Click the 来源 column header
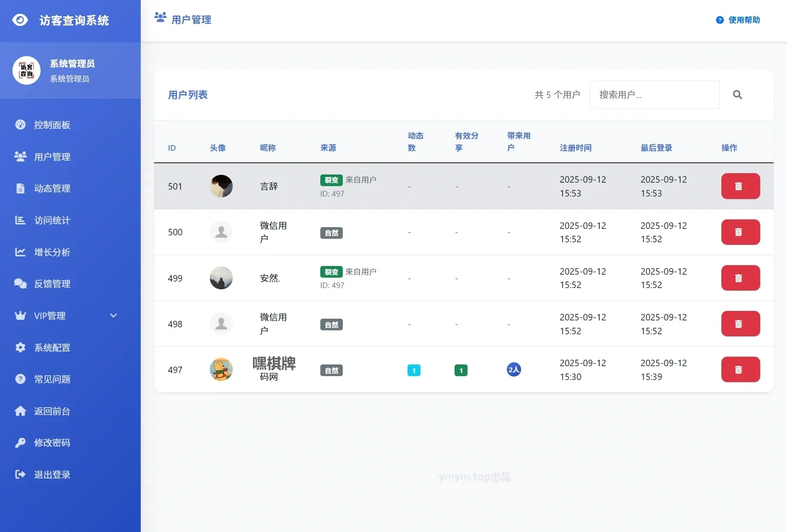Image resolution: width=787 pixels, height=532 pixels. 328,148
